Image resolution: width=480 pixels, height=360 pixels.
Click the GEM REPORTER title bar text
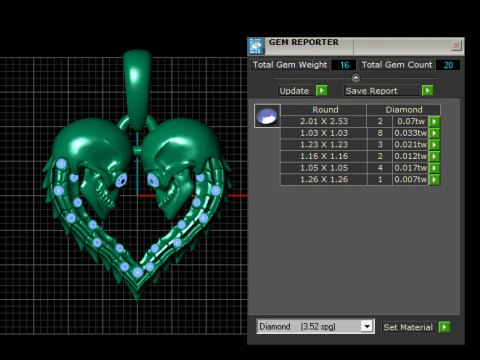[x=304, y=42]
